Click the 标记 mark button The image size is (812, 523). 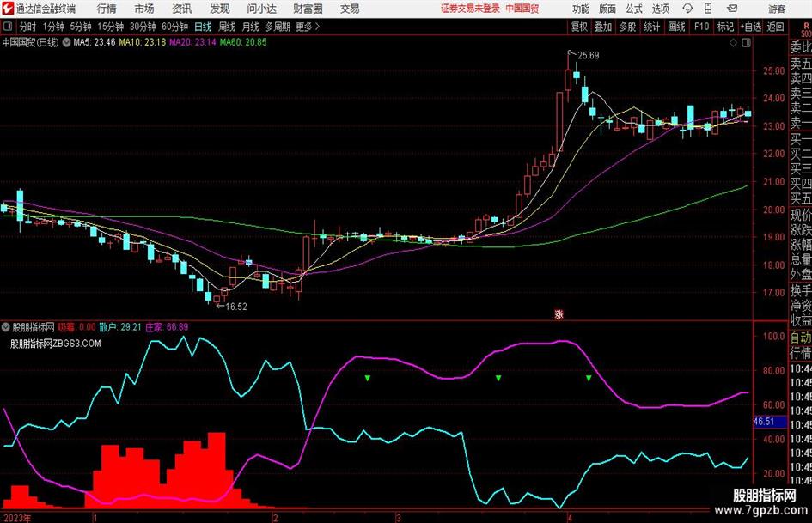click(725, 27)
